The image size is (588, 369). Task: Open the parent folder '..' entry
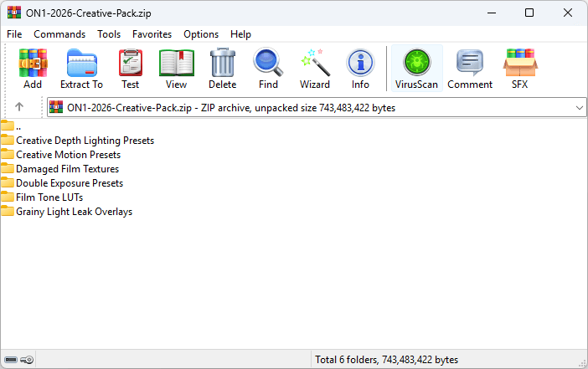(x=11, y=126)
